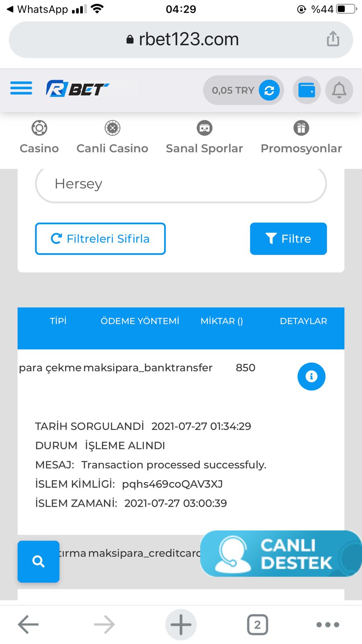
Task: Open the Casino section
Action: [39, 138]
